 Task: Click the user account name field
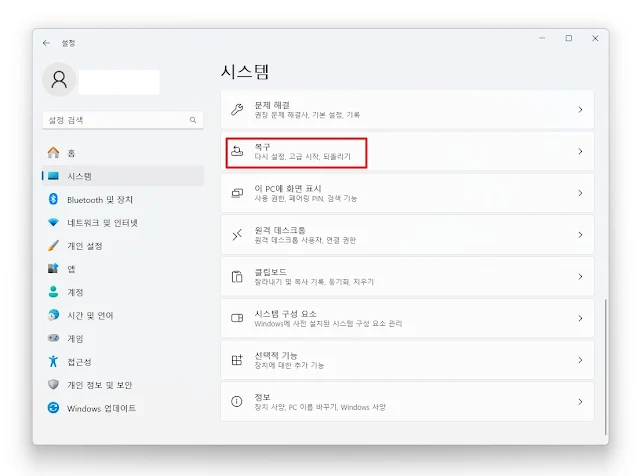click(119, 82)
